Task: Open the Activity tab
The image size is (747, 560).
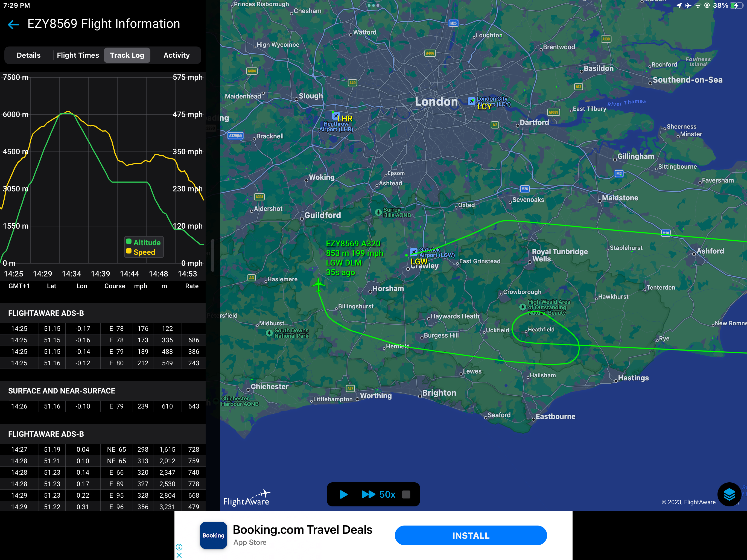Action: (x=176, y=56)
